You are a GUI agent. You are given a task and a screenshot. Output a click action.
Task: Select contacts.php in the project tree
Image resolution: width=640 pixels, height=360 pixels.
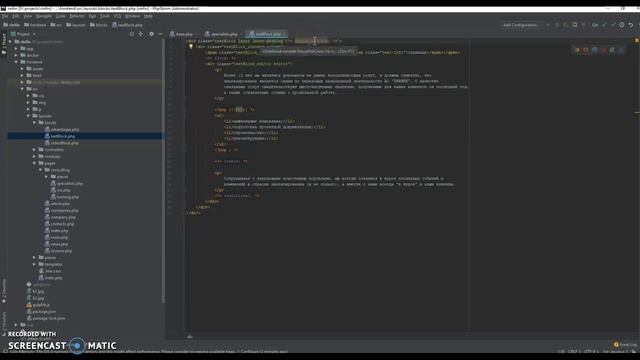coord(59,224)
